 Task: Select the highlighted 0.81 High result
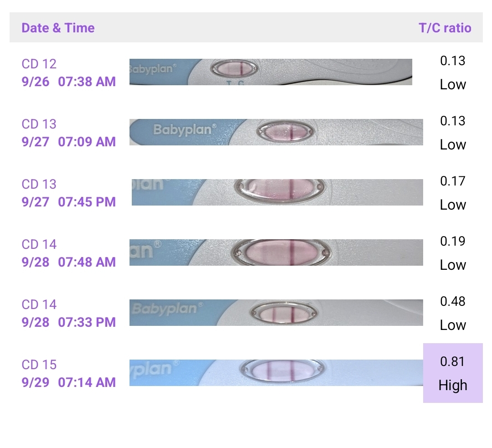pos(453,373)
